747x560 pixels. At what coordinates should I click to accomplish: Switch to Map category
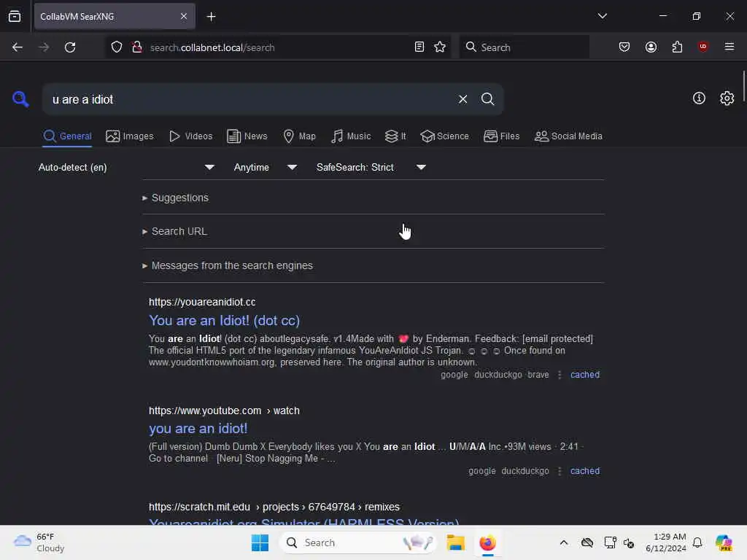tap(299, 136)
